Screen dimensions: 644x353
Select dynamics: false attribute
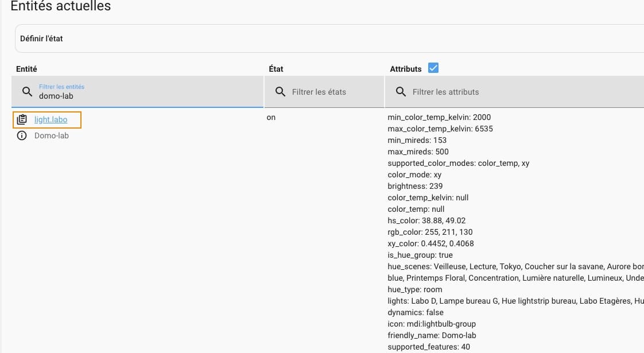[416, 313]
